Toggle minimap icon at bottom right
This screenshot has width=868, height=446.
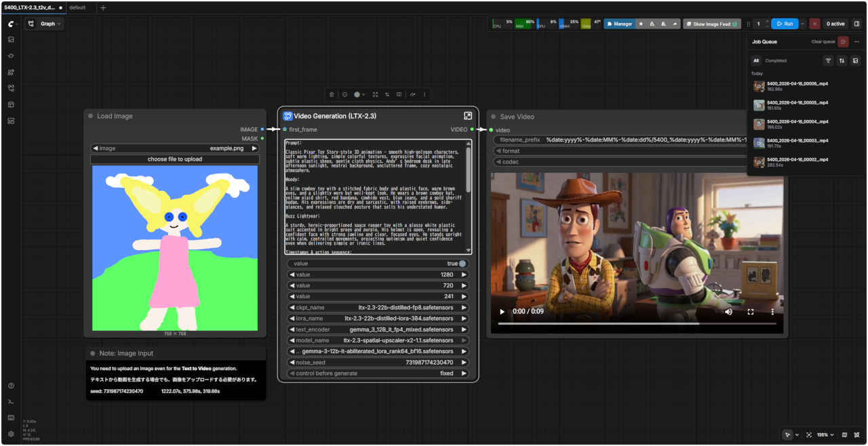click(844, 434)
